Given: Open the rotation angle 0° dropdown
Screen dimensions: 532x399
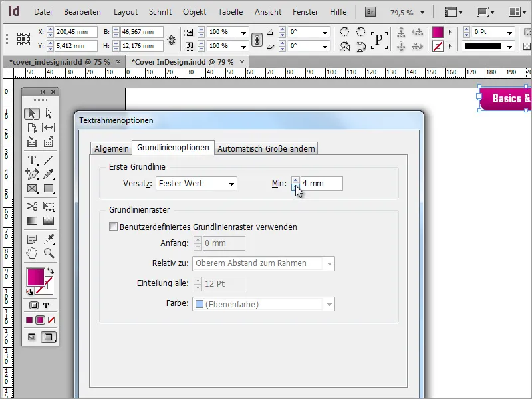Looking at the screenshot, I should [x=325, y=33].
